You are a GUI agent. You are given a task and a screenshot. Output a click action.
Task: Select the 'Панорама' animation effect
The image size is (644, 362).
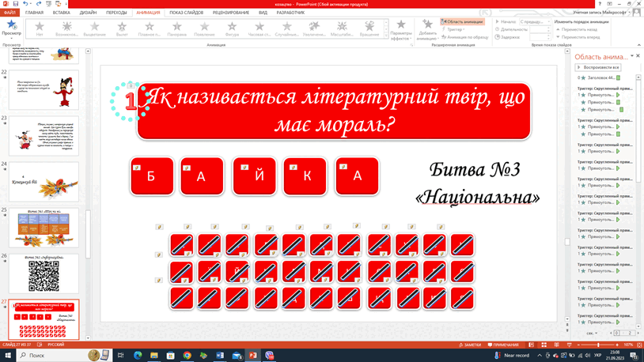177,28
